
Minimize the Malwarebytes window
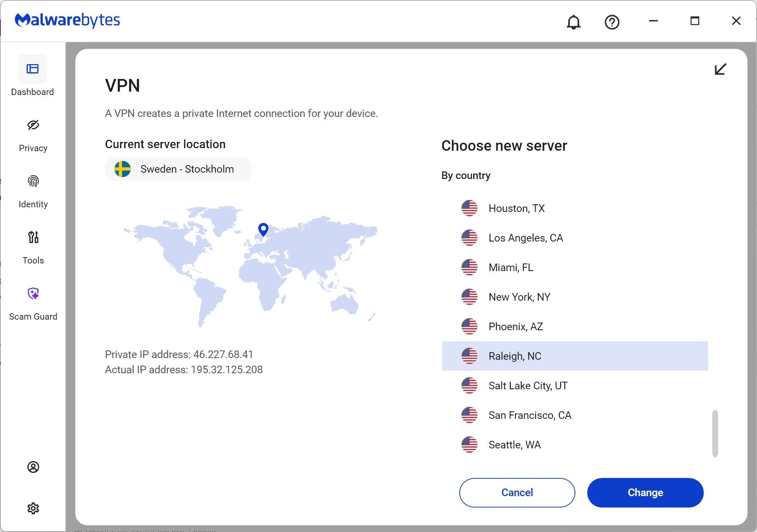654,21
